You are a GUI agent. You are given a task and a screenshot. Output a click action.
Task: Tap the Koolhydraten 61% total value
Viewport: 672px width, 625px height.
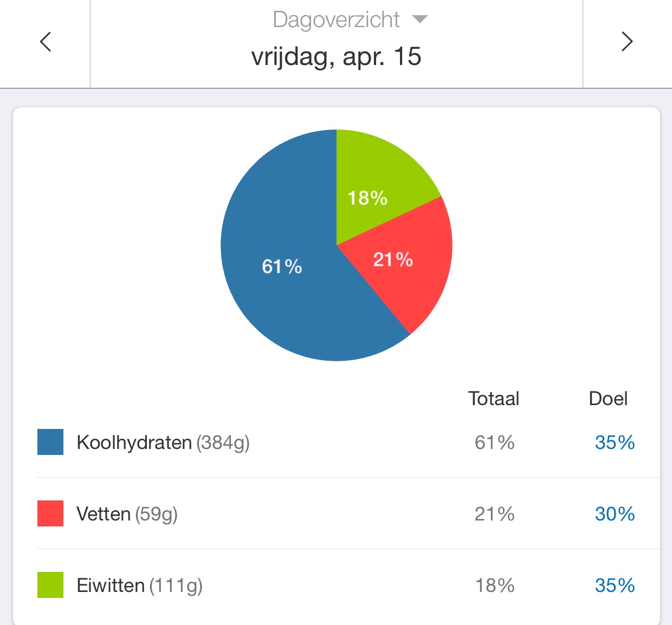[494, 442]
